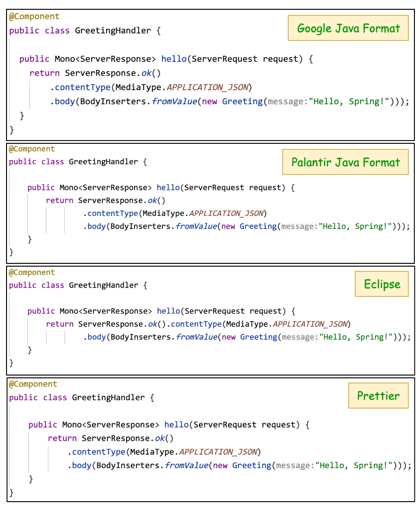This screenshot has height=510, width=420.
Task: Click ok in the Palantir Java Format panel
Action: [152, 201]
